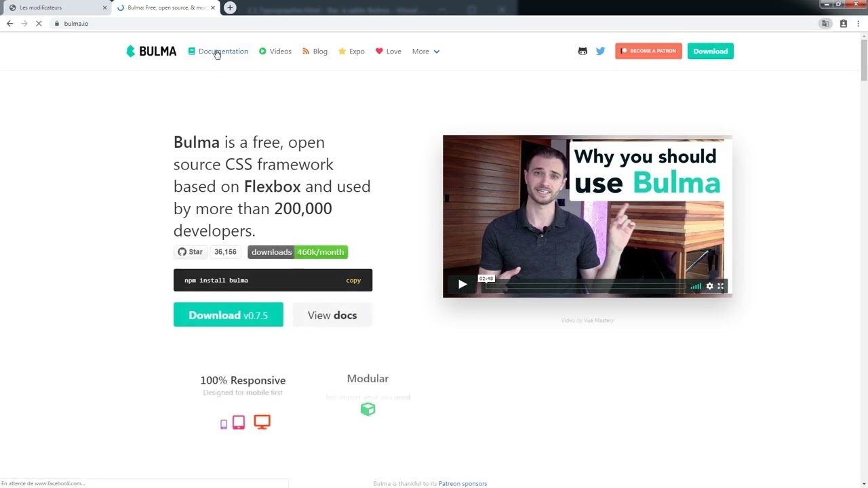Click the Become a Patron button

pyautogui.click(x=648, y=51)
